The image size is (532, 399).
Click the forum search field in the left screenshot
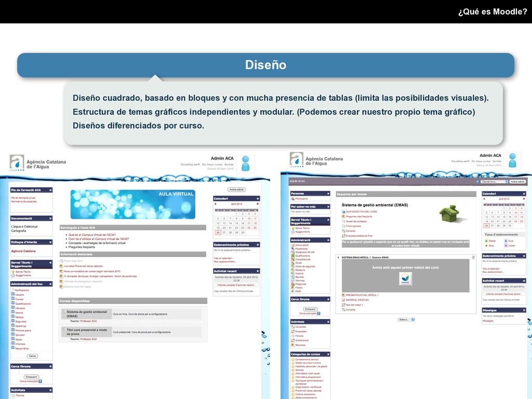[31, 372]
